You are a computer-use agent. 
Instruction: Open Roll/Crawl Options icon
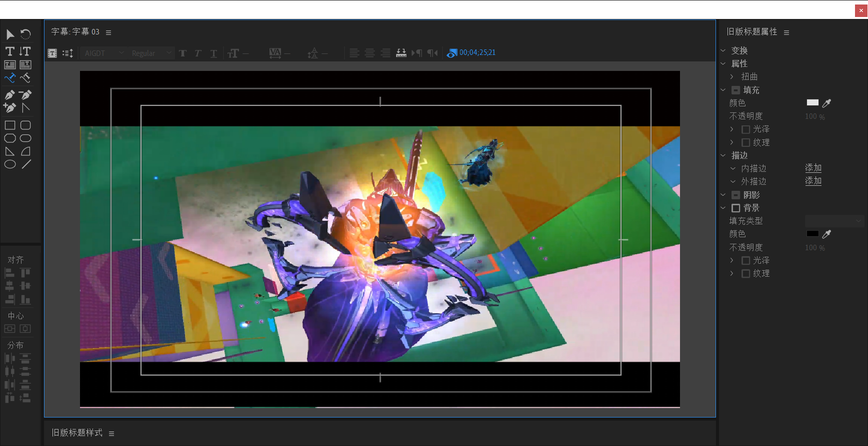coord(68,53)
